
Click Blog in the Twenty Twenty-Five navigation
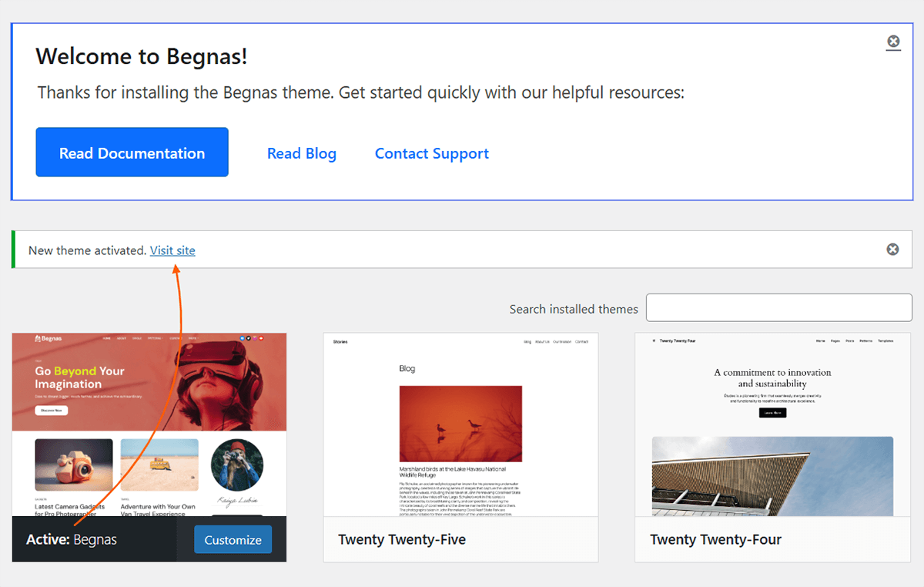click(527, 341)
